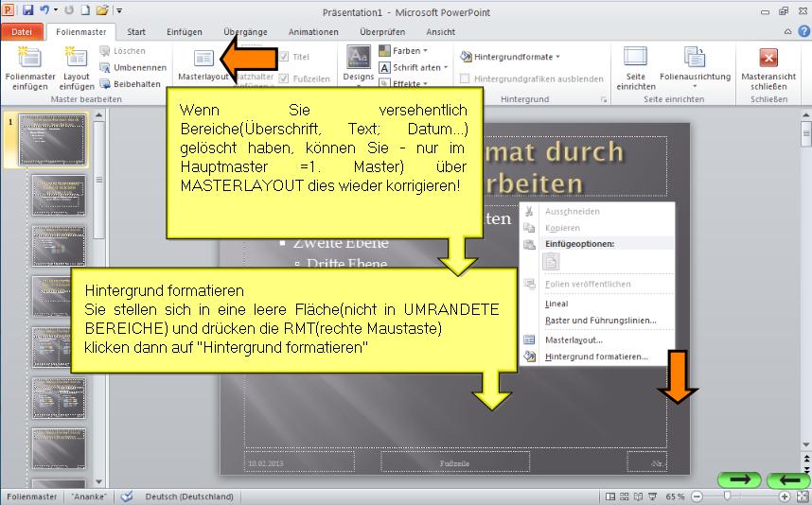The width and height of the screenshot is (812, 505).
Task: Enable Hintergrundgrafiken ausblenden checkbox
Action: pyautogui.click(x=466, y=79)
